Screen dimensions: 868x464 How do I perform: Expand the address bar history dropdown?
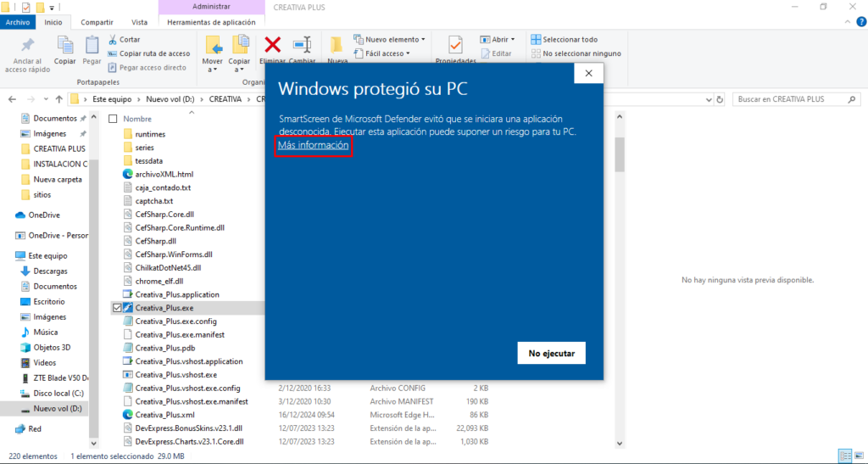point(709,99)
